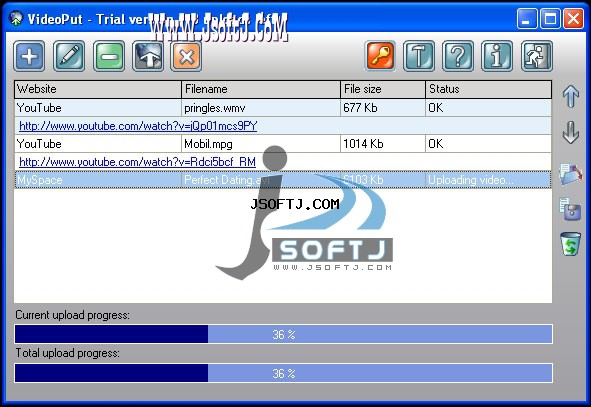The height and width of the screenshot is (407, 591).
Task: Close the VideoPut window
Action: [x=573, y=18]
